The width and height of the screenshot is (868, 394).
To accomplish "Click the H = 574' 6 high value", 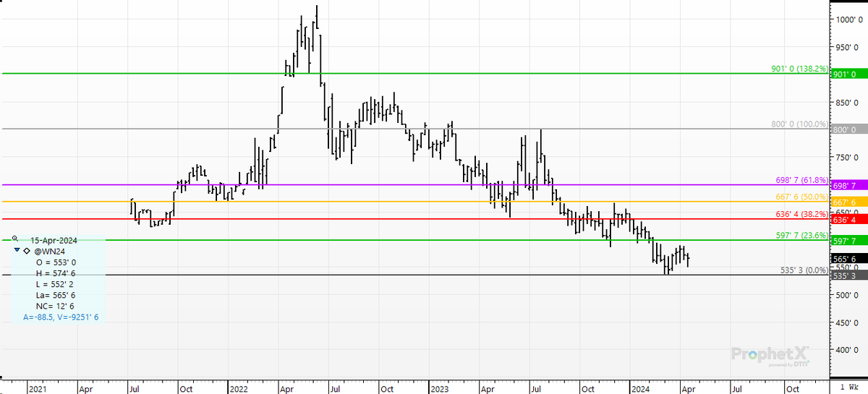I will click(55, 274).
